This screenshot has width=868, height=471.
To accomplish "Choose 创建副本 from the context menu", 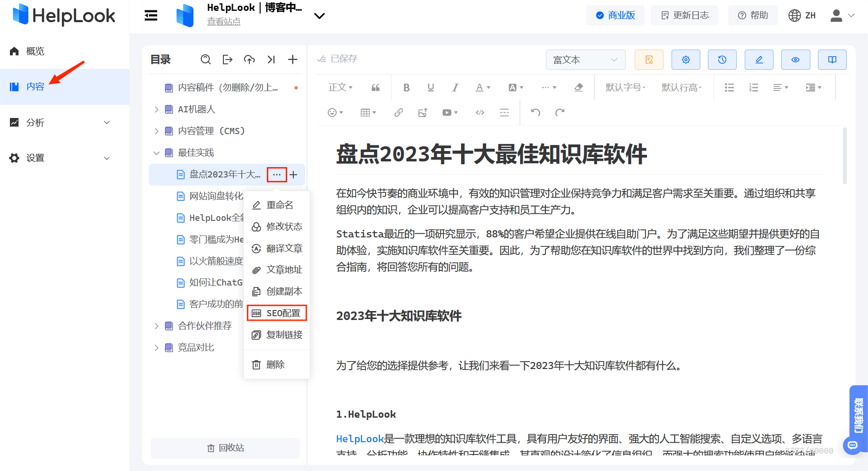I will click(x=277, y=291).
